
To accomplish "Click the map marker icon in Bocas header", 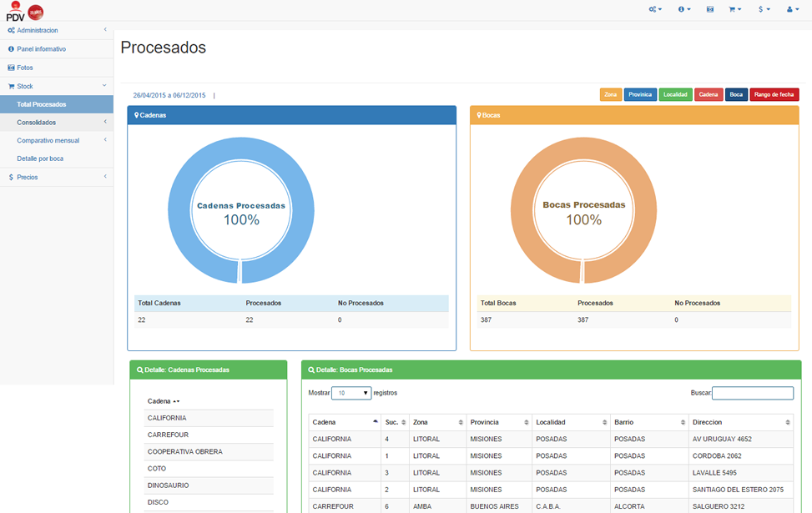I will pyautogui.click(x=479, y=115).
